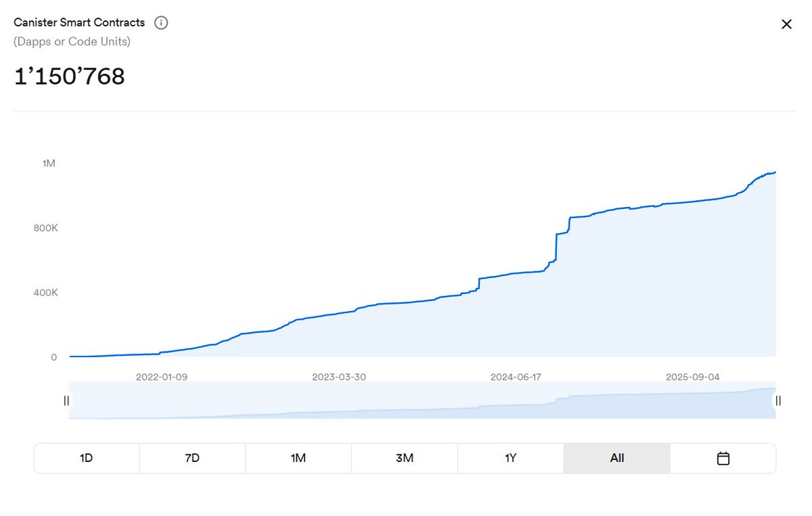
Task: Click the (Dapps or Code Units) subtitle
Action: (x=72, y=42)
